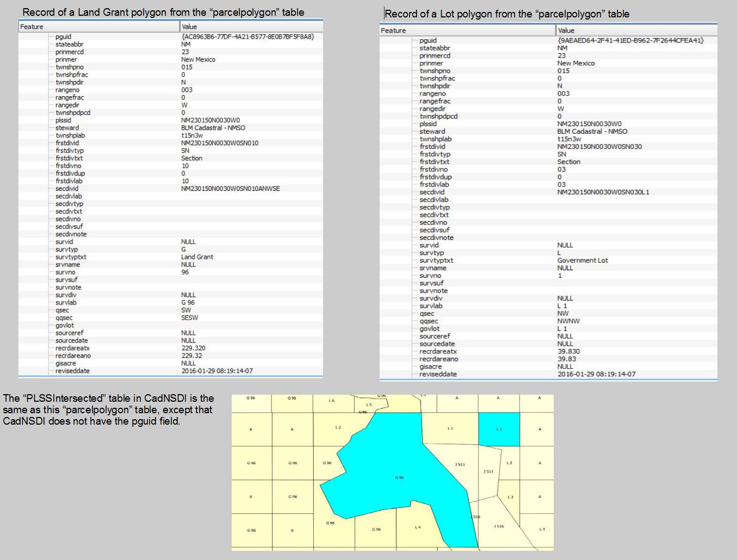
Task: Click the heading 'Record of a Lot polygon'
Action: click(x=507, y=14)
